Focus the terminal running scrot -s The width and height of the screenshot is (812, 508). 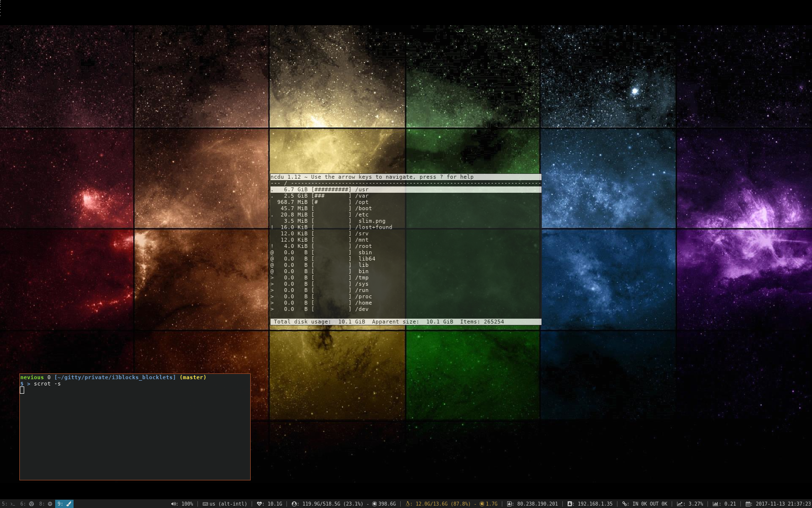[135, 427]
